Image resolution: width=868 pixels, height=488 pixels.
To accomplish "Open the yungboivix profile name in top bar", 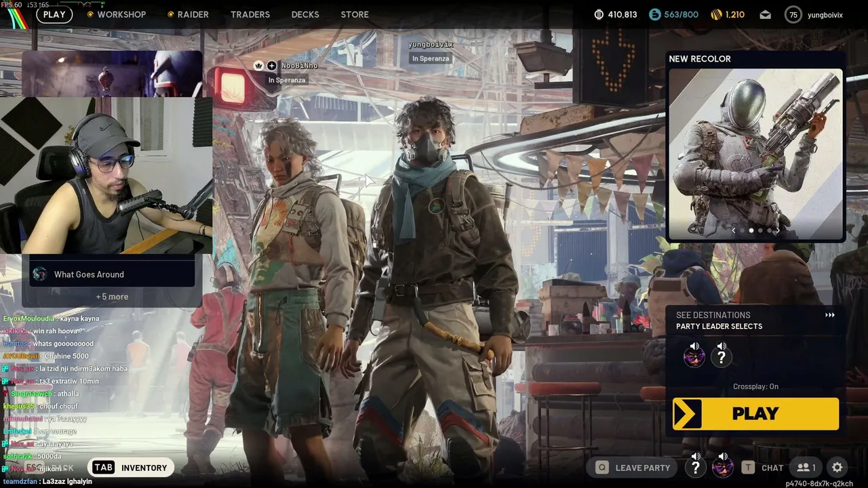I will pos(825,15).
